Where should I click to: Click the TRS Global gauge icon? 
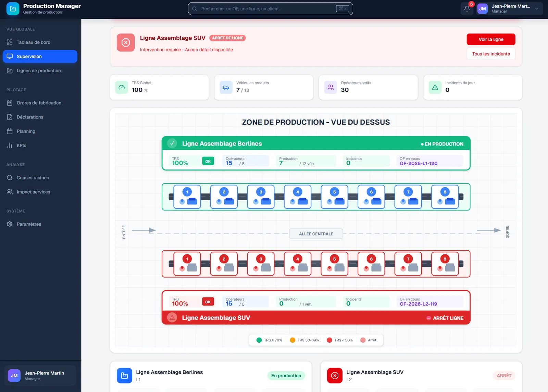click(x=122, y=88)
